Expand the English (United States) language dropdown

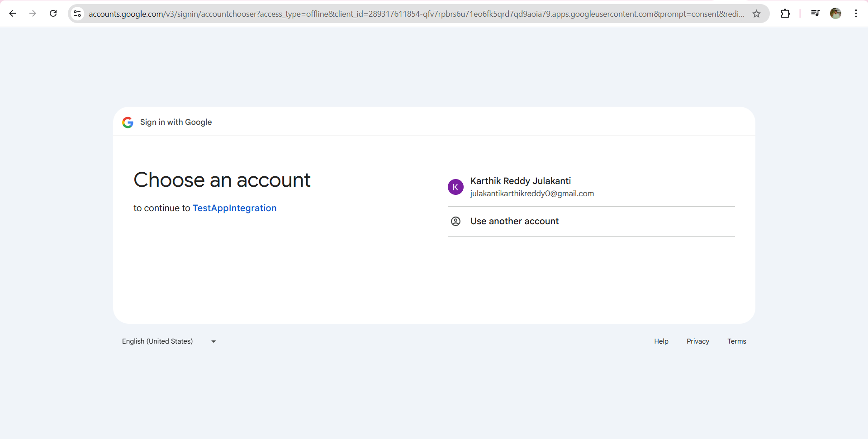(x=157, y=341)
